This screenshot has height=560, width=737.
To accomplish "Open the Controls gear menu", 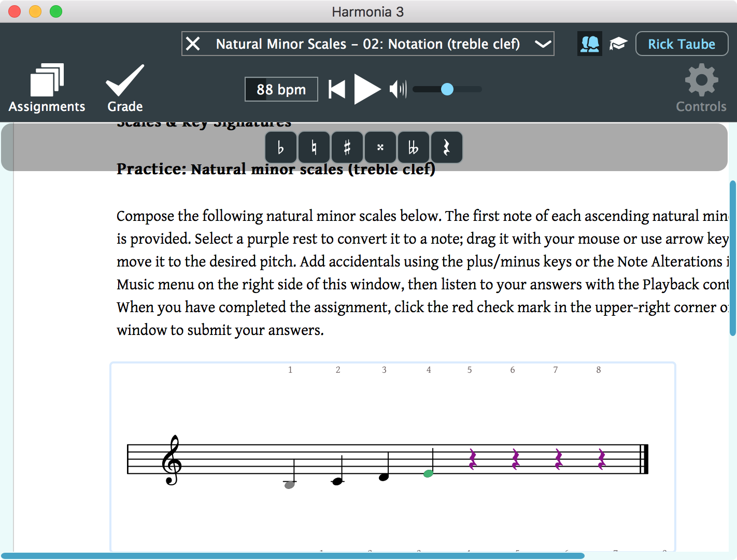I will point(701,88).
